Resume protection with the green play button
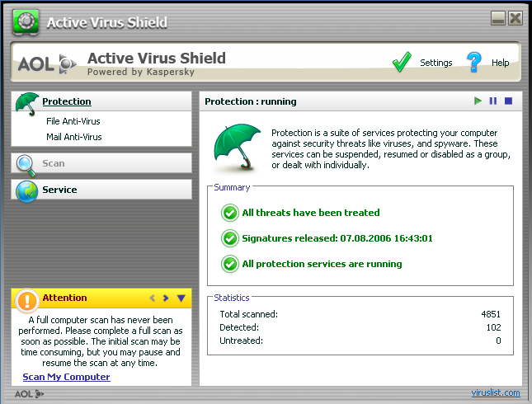The height and width of the screenshot is (404, 532). point(478,101)
